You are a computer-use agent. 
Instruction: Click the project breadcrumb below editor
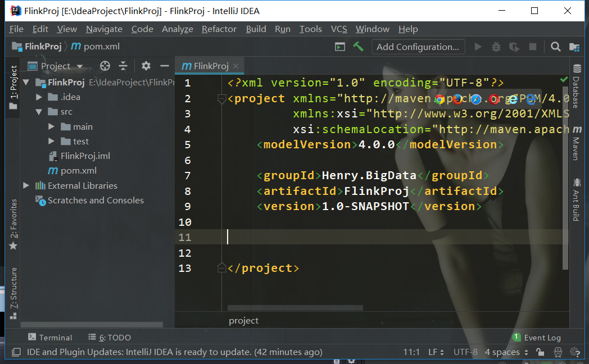tap(243, 321)
